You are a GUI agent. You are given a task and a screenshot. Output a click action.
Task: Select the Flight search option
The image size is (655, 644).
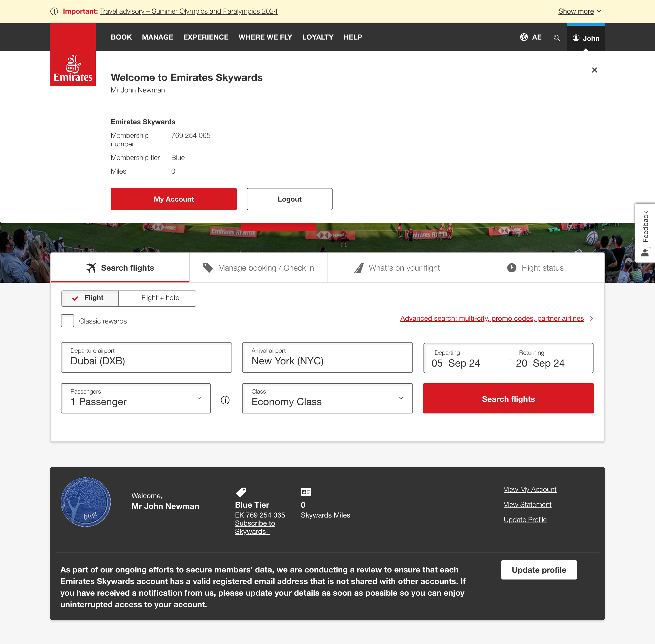click(90, 298)
